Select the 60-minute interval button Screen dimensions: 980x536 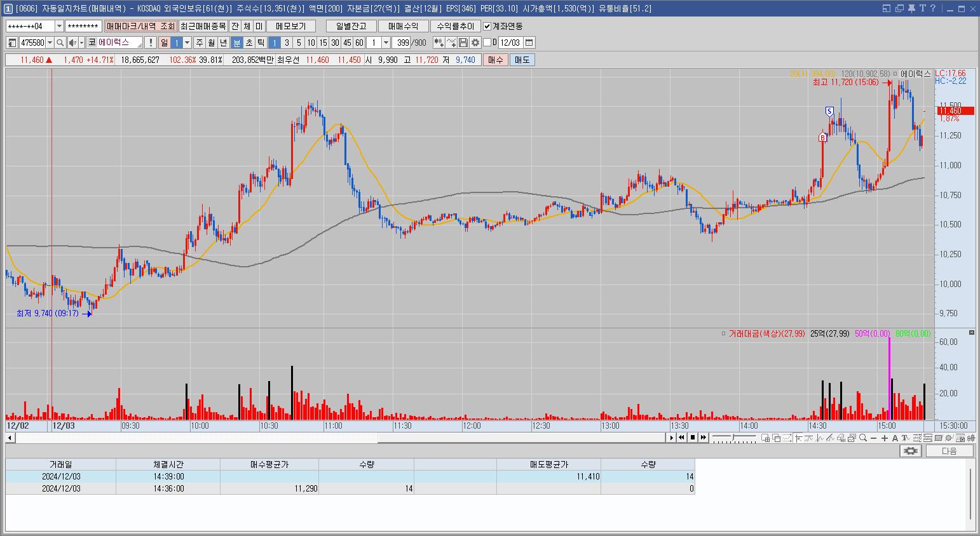pyautogui.click(x=359, y=43)
